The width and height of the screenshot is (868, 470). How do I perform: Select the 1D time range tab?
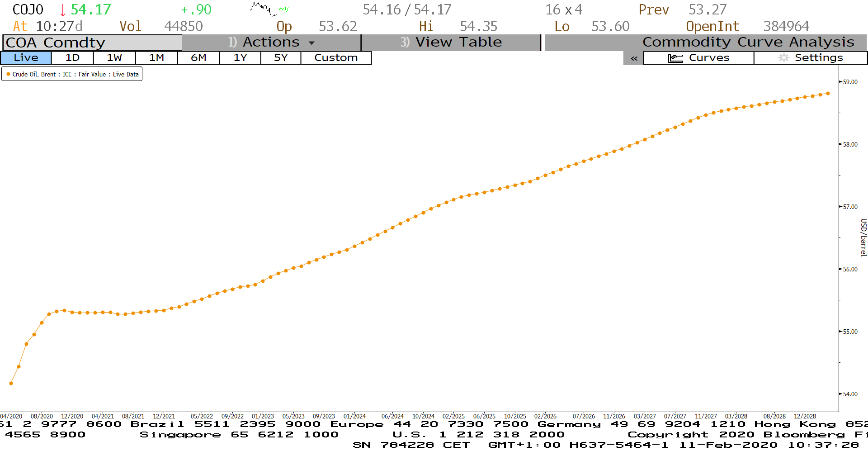[x=72, y=58]
